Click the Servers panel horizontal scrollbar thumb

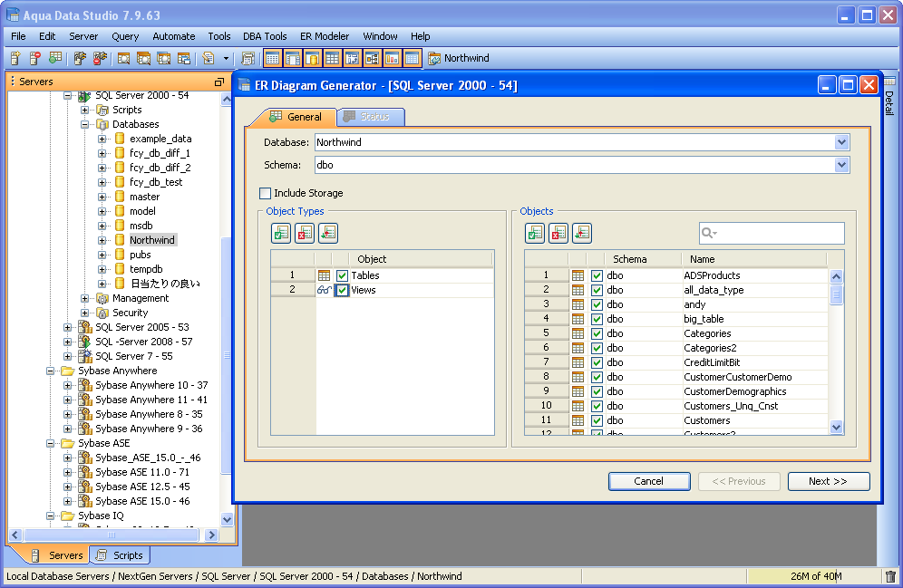[112, 535]
